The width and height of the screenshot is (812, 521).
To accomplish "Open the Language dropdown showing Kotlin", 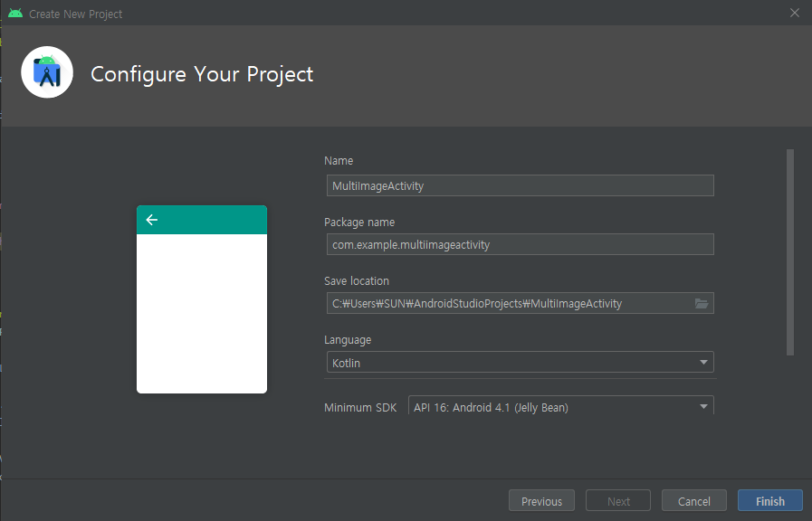I will tap(520, 362).
